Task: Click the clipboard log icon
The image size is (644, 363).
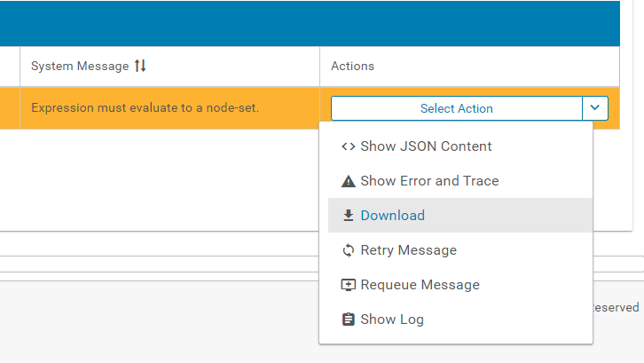Action: point(349,319)
